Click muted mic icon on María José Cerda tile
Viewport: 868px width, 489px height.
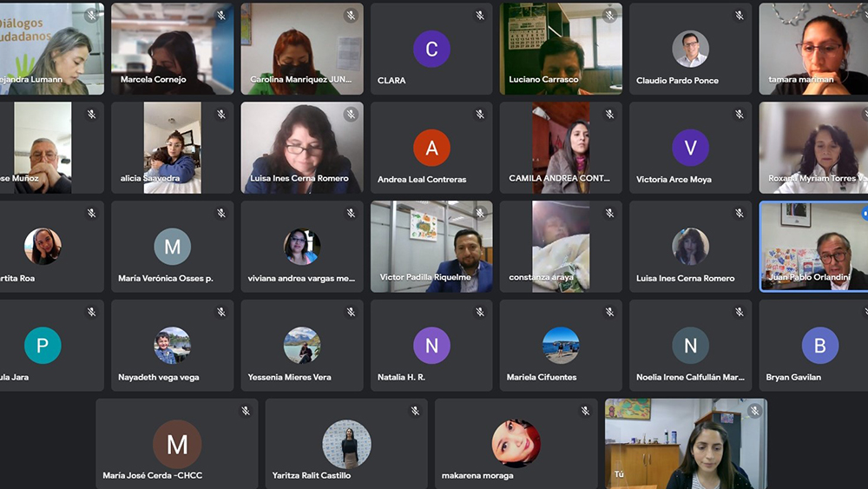tap(246, 411)
